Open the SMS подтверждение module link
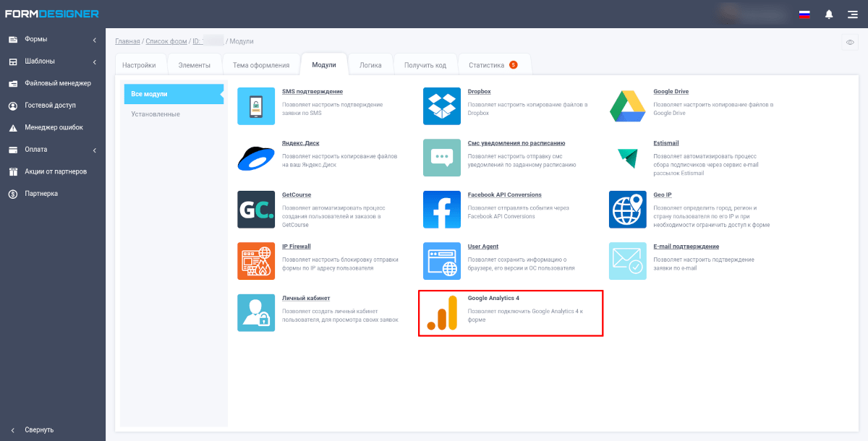The width and height of the screenshot is (868, 441). pos(312,92)
